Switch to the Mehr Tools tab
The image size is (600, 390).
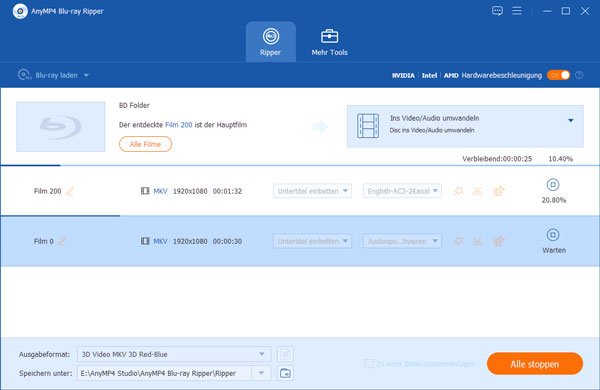click(329, 42)
